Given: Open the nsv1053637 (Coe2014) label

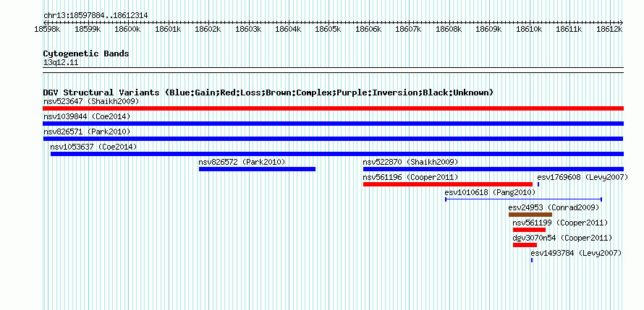Looking at the screenshot, I should click(93, 147).
